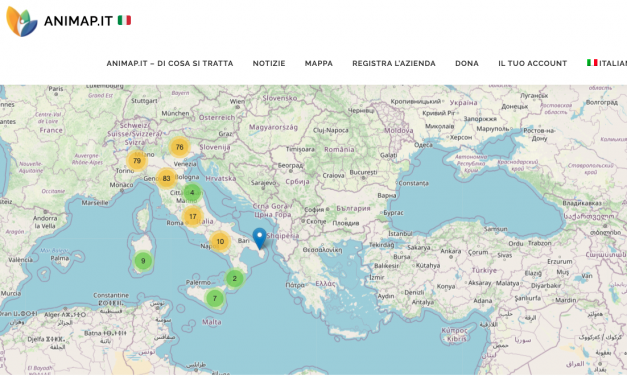
Task: Open the Registra l'azienda page
Action: (394, 63)
